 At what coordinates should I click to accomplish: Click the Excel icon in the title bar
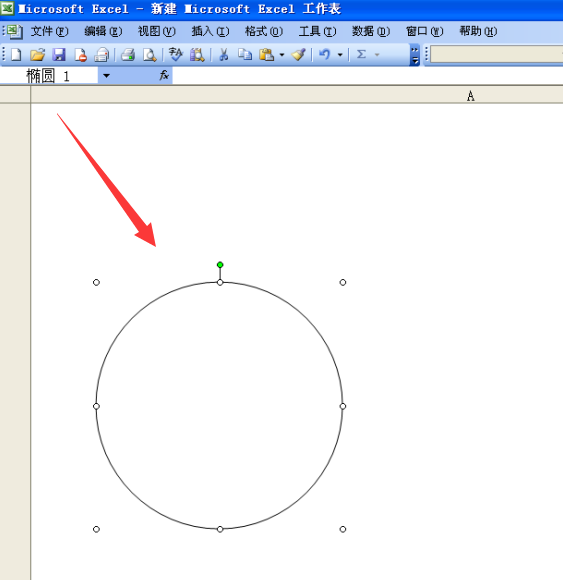click(x=7, y=8)
